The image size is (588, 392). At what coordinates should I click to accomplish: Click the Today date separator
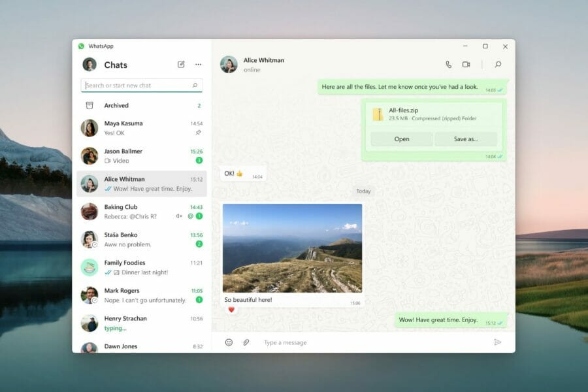coord(363,191)
